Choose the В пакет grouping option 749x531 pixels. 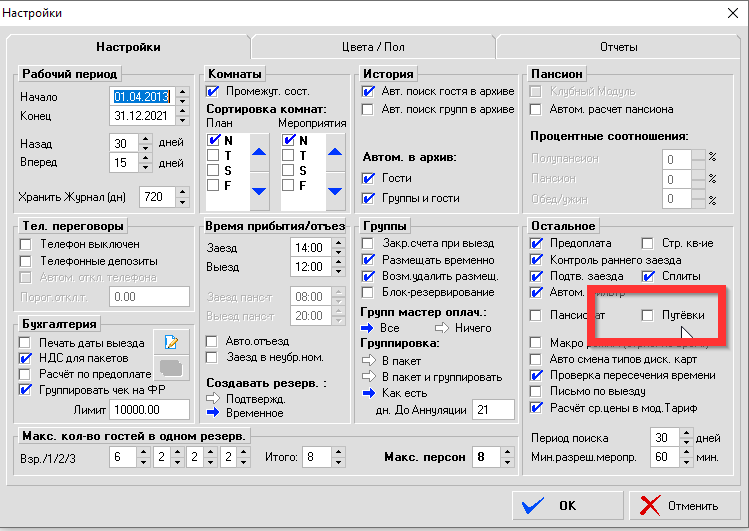point(369,360)
